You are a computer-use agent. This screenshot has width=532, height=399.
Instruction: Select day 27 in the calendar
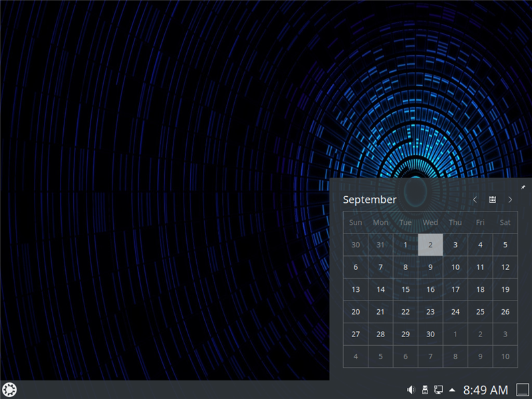tap(356, 334)
